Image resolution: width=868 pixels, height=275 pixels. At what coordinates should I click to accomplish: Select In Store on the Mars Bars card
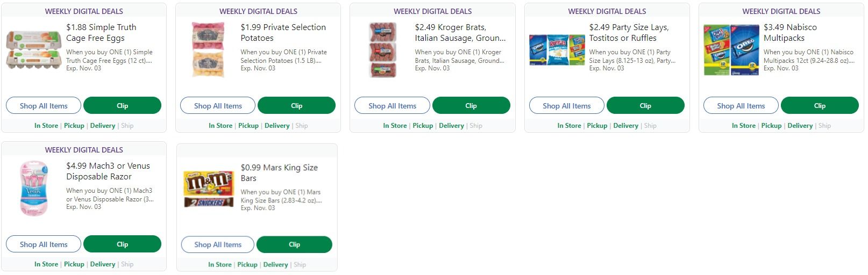coord(219,265)
